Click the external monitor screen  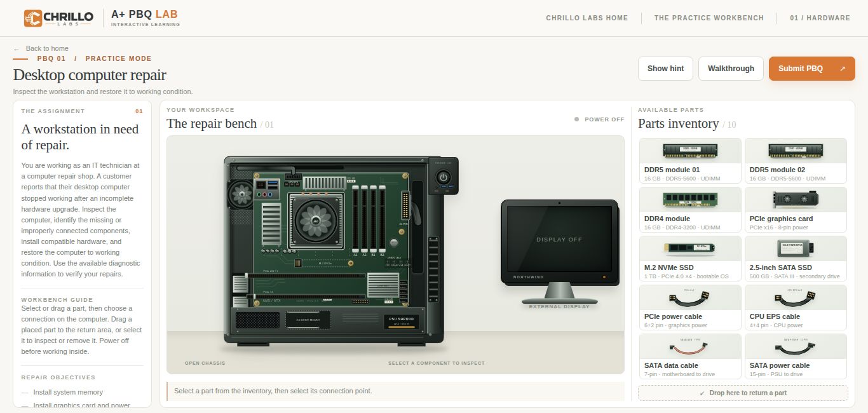click(x=559, y=240)
